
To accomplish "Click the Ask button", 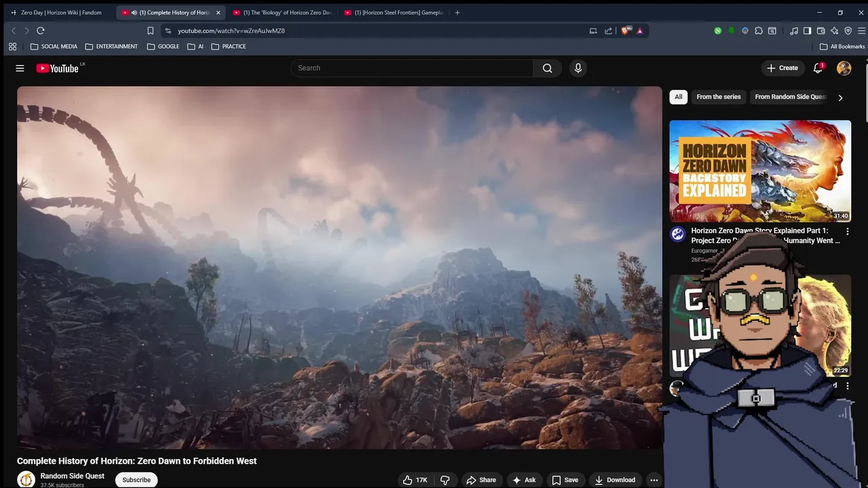I will coord(524,480).
